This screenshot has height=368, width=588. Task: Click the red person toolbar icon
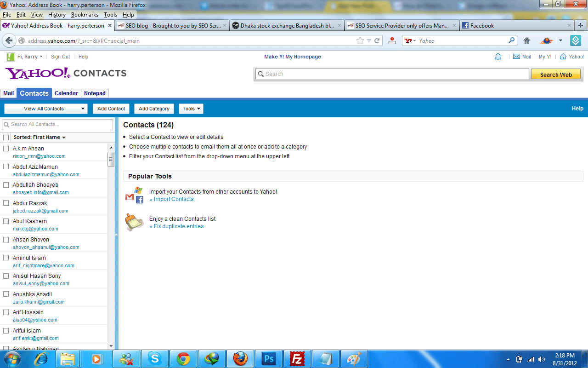[392, 40]
